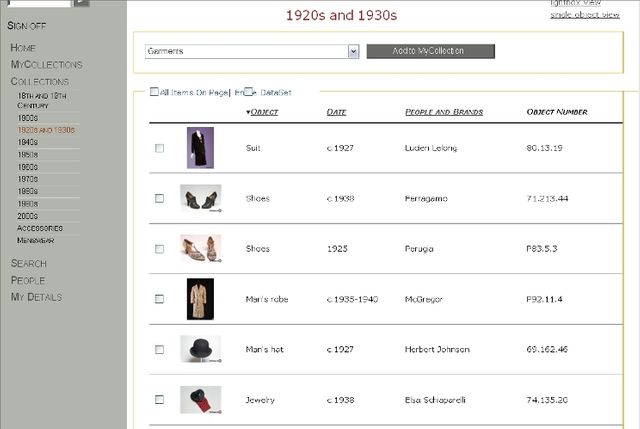Click the Ferragamo brand cell
Image resolution: width=640 pixels, height=429 pixels.
tap(426, 199)
